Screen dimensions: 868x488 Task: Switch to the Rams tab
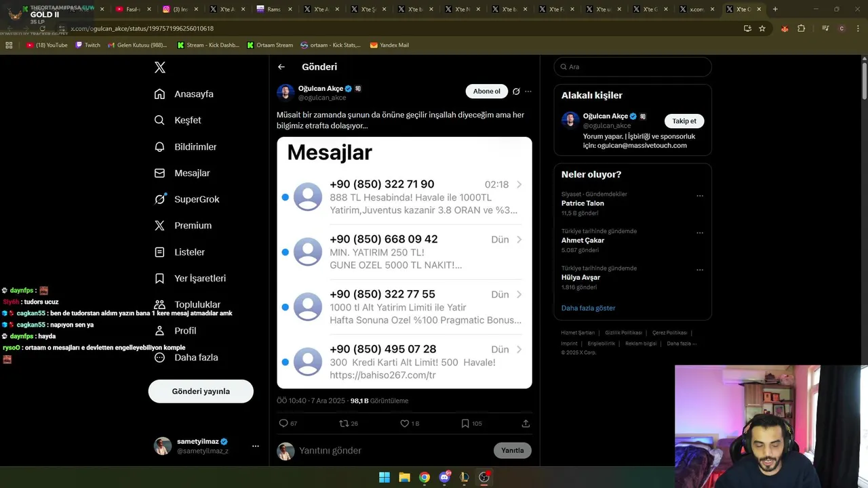(x=275, y=9)
